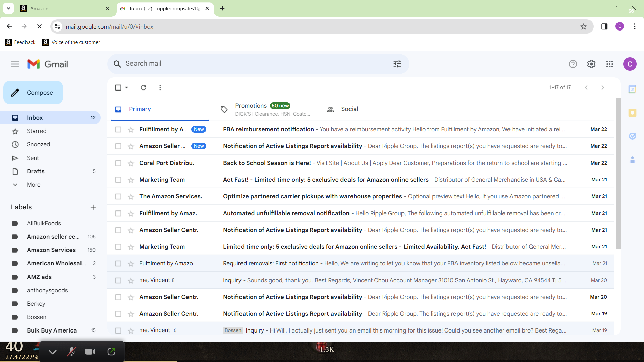
Task: Bookmark this page with the star icon
Action: pos(584,26)
